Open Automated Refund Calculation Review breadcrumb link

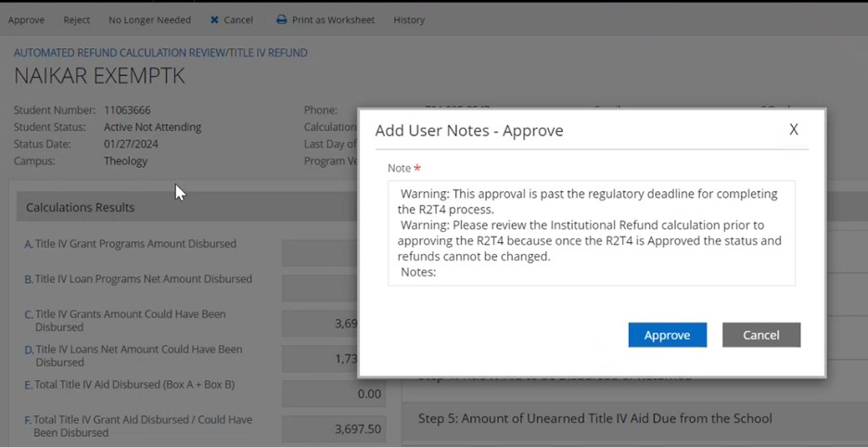pos(160,53)
